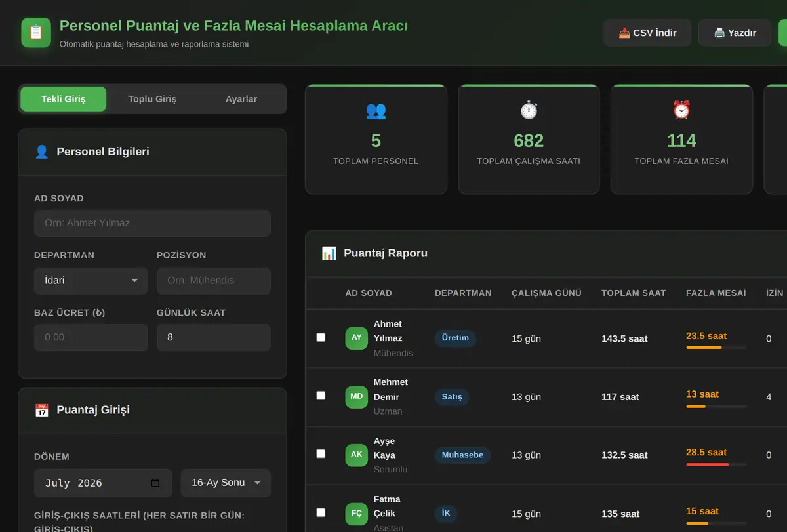Click the clipboard app logo icon

point(36,33)
